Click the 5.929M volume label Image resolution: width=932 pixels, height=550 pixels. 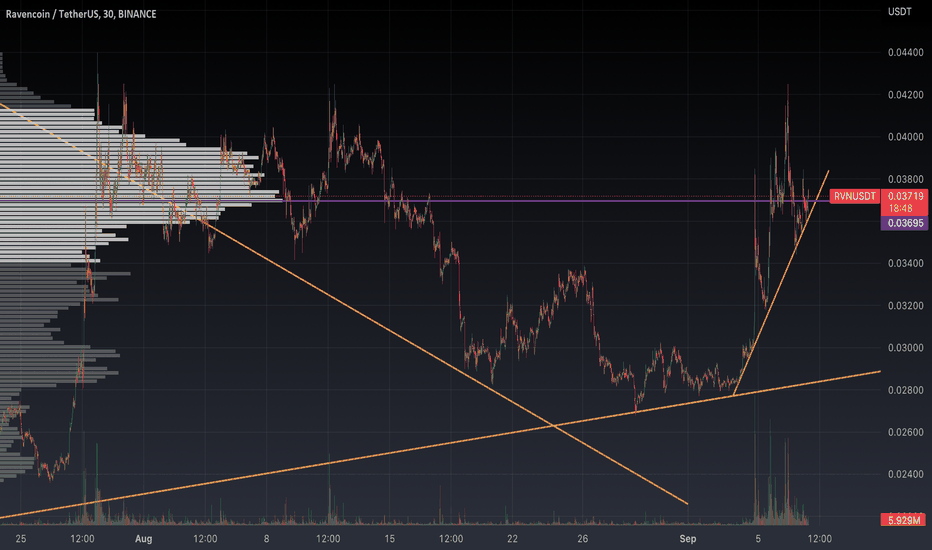[x=904, y=520]
